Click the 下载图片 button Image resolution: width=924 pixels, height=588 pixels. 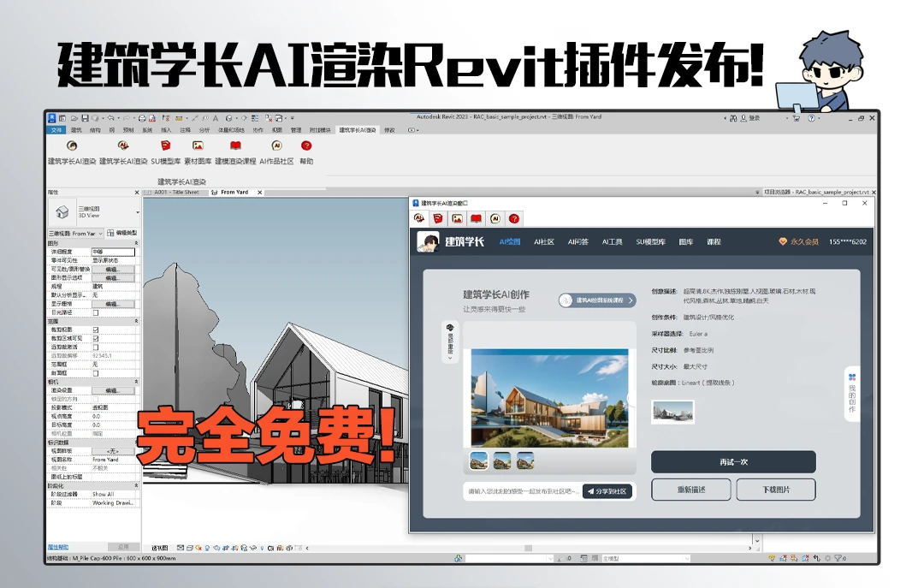point(776,490)
